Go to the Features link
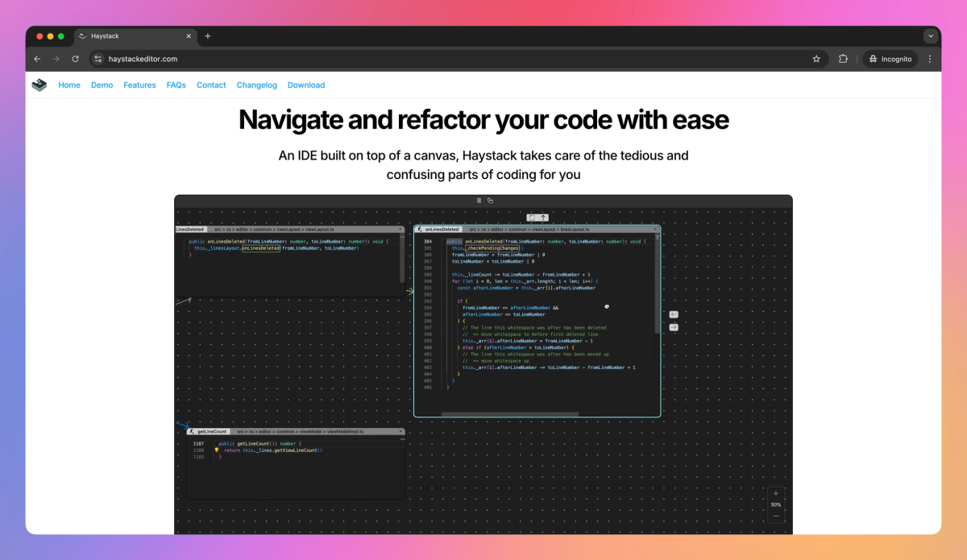The width and height of the screenshot is (967, 560). coord(139,85)
